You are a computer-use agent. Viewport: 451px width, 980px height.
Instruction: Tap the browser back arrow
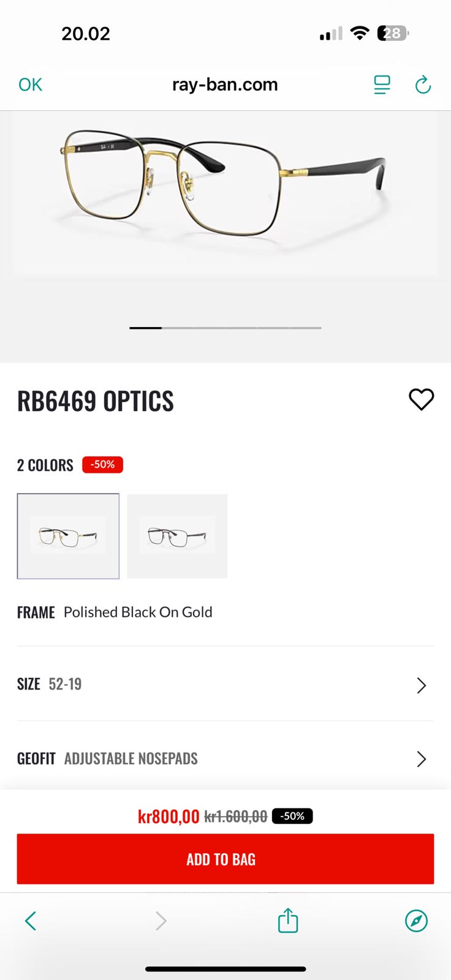(x=31, y=921)
